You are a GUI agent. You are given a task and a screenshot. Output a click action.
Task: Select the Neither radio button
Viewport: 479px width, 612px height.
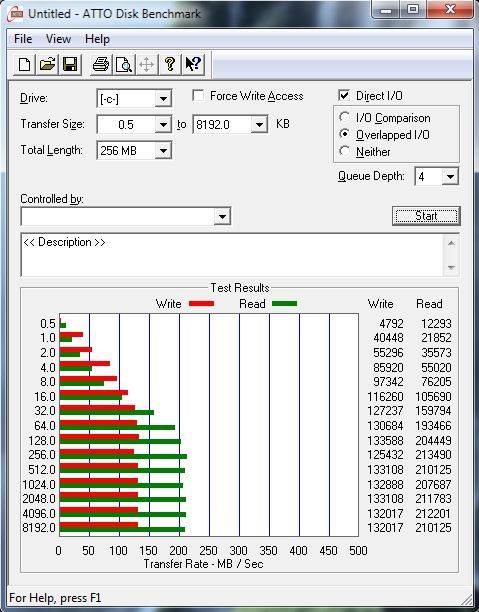[x=344, y=151]
